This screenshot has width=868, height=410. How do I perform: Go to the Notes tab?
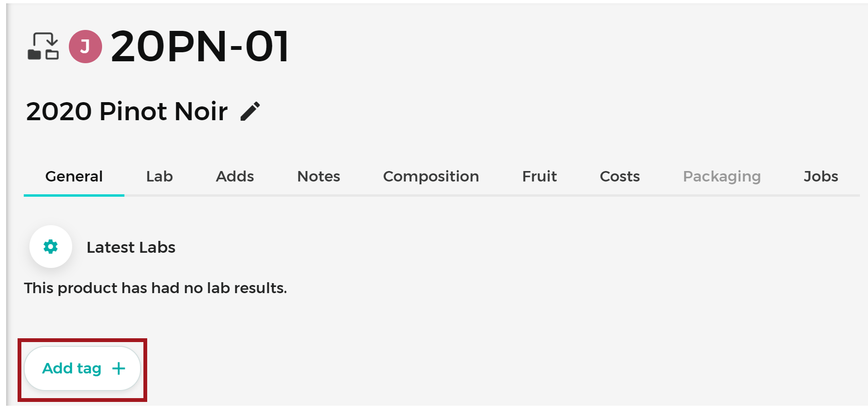coord(319,176)
